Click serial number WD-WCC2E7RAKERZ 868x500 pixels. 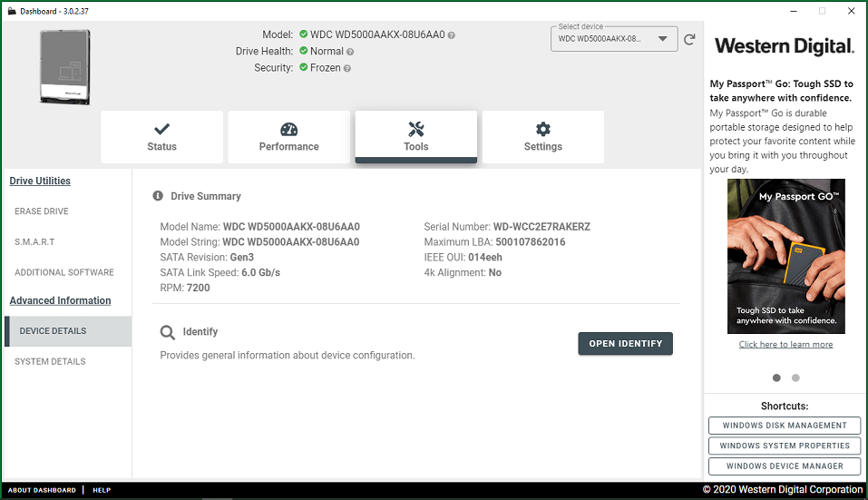click(541, 227)
